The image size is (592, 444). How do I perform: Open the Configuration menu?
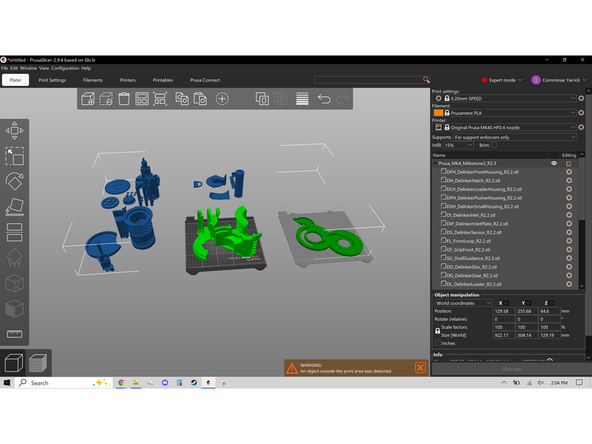65,68
